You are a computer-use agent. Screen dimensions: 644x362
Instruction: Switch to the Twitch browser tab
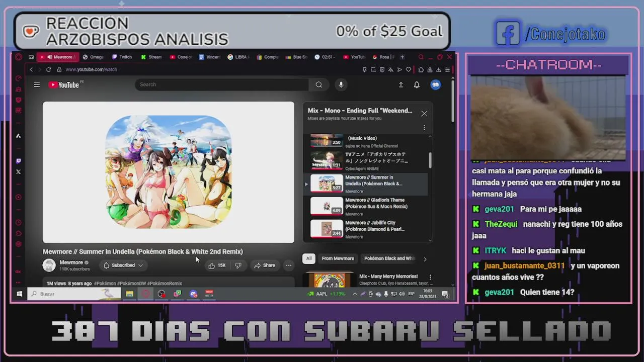[x=122, y=57]
